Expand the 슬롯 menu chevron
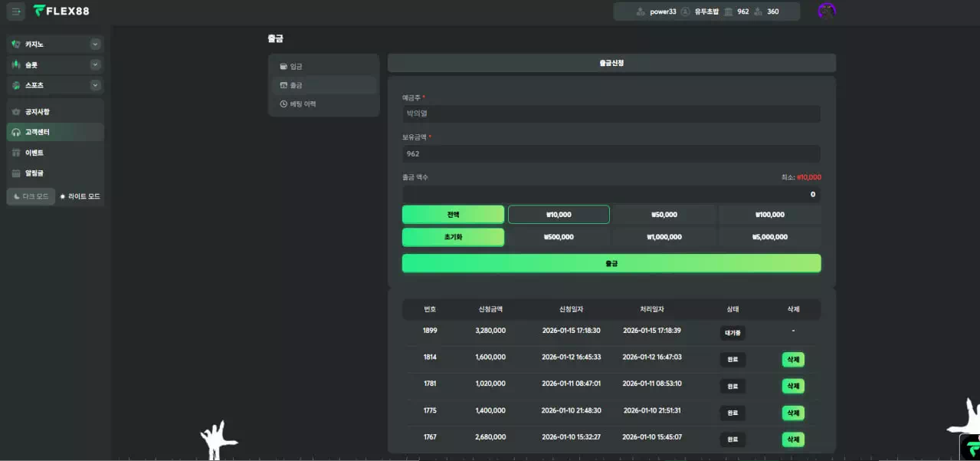This screenshot has height=461, width=980. 95,65
